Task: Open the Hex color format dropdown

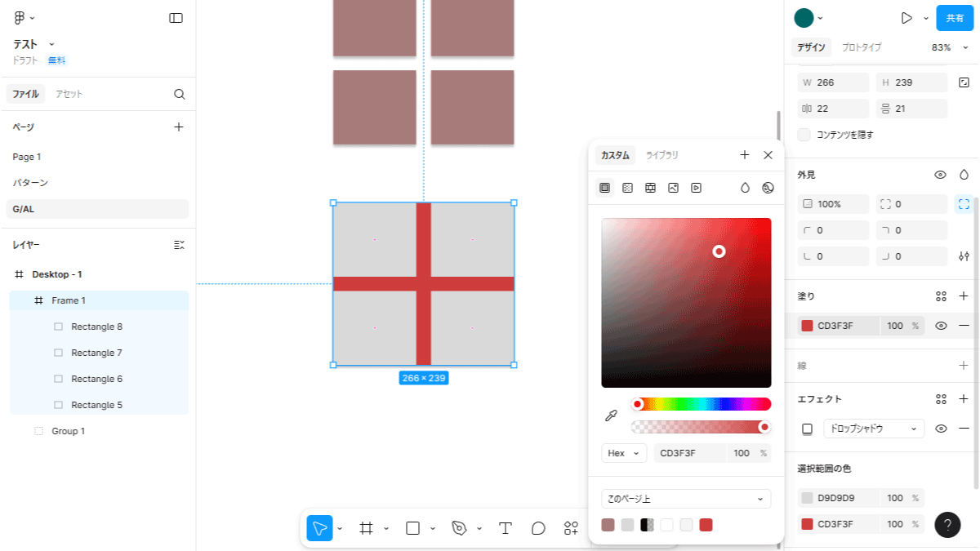Action: point(624,453)
